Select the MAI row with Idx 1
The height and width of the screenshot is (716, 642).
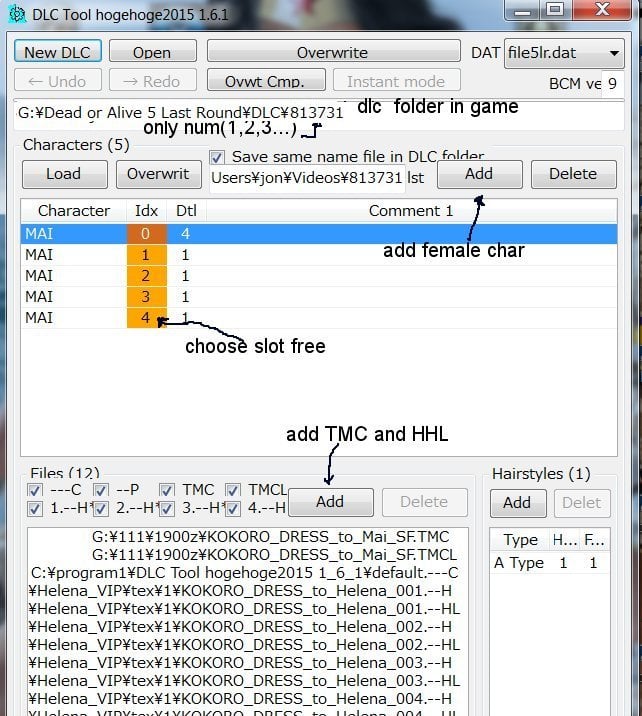tap(319, 255)
